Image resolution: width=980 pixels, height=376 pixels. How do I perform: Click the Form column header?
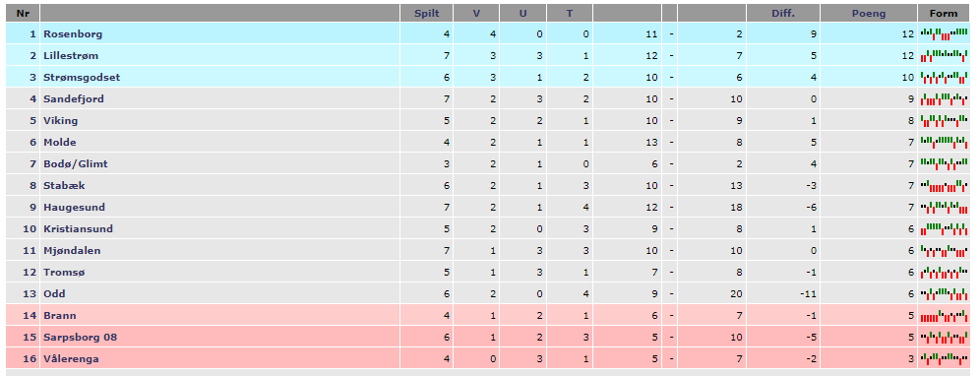click(x=944, y=13)
